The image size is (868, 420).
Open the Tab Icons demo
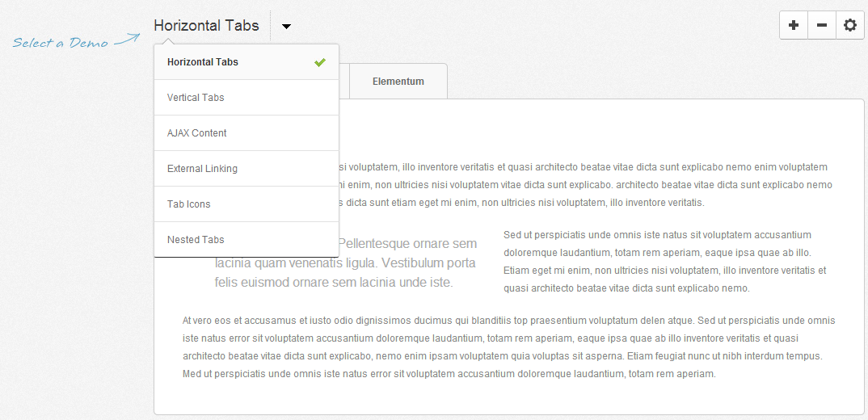point(189,204)
